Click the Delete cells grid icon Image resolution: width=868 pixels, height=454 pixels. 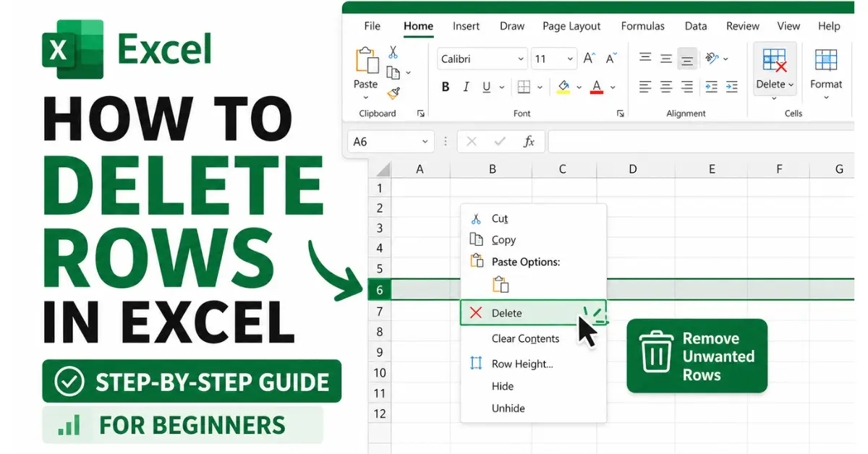coord(775,61)
